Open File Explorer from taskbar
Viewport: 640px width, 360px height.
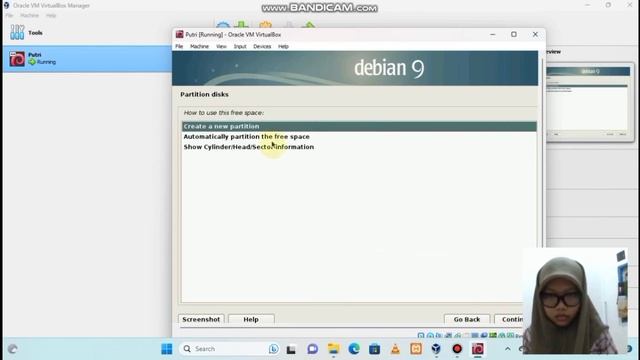333,349
